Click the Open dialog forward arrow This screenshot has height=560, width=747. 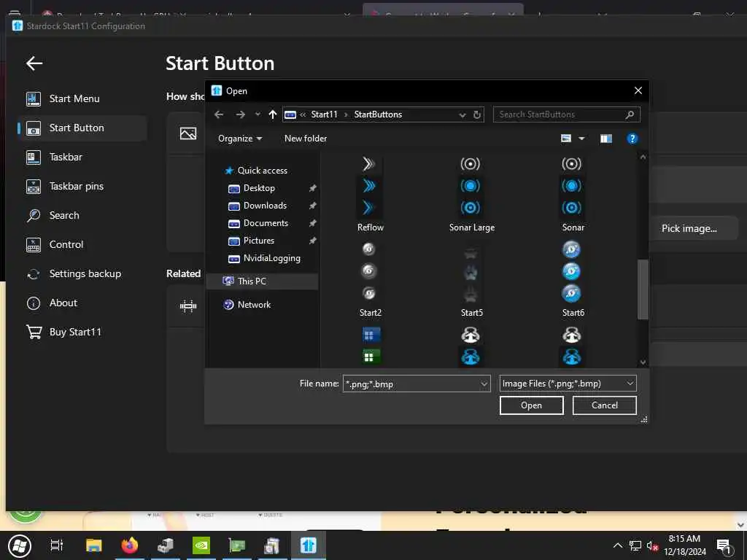coord(241,114)
